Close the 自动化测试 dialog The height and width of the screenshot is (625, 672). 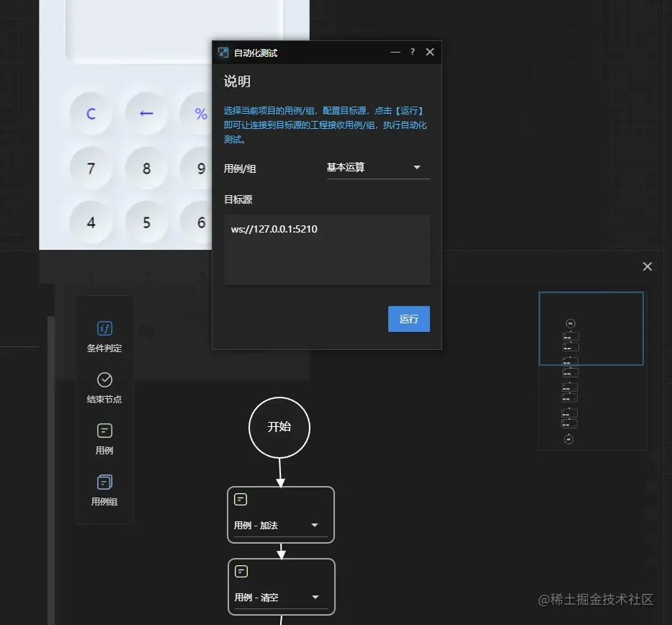[x=430, y=52]
